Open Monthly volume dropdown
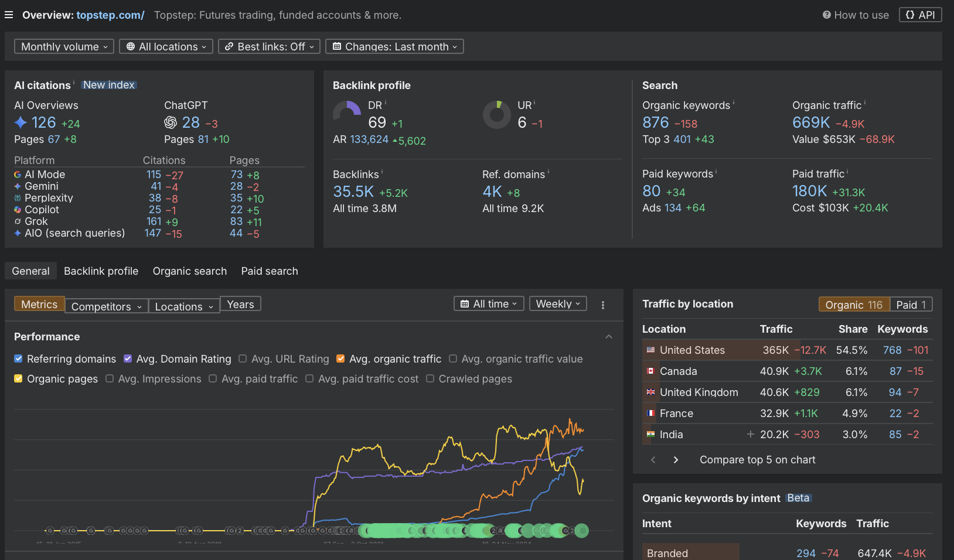This screenshot has width=954, height=560. [x=64, y=46]
